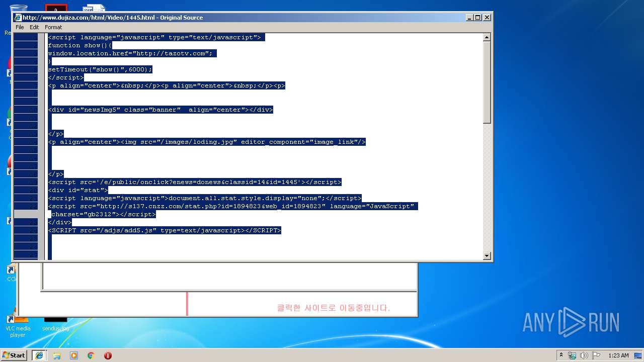Click the img src="/images/loding.jpg" line
This screenshot has height=362, width=644.
click(207, 142)
